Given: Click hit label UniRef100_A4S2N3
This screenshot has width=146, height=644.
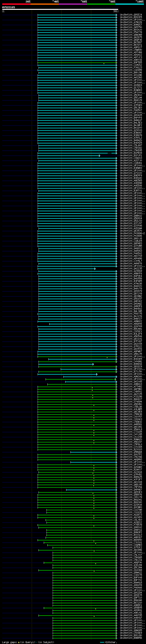Looking at the screenshot, I should click(x=131, y=77).
